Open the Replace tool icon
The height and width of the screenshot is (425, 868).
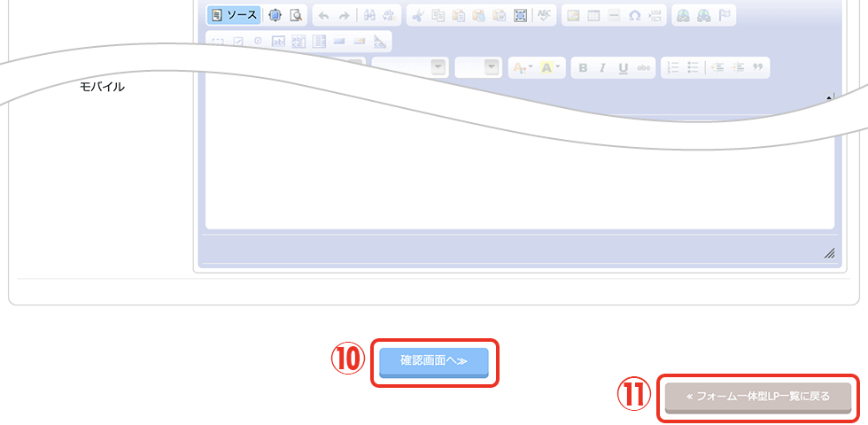tap(390, 16)
